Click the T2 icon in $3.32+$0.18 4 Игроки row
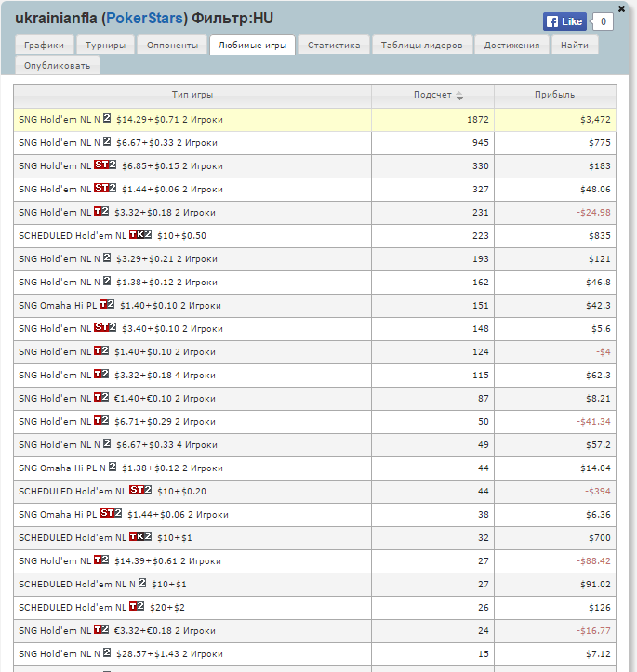Screen dimensions: 637x672 pos(101,374)
